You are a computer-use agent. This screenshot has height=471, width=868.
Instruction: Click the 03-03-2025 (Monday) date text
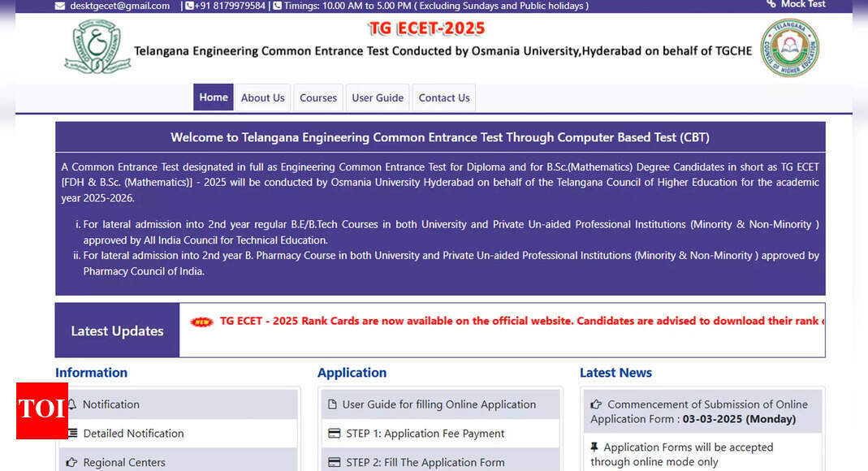[x=739, y=419]
